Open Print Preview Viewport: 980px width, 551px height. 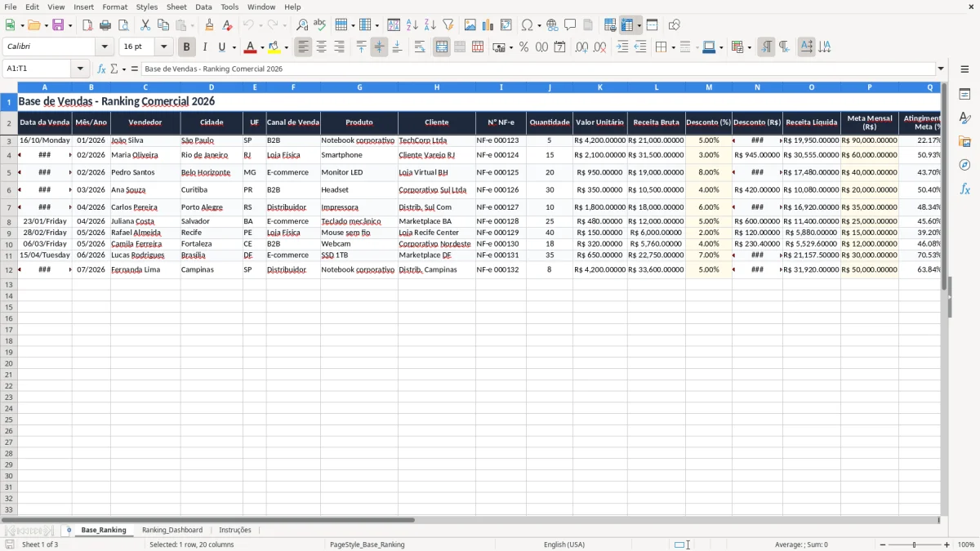(122, 25)
